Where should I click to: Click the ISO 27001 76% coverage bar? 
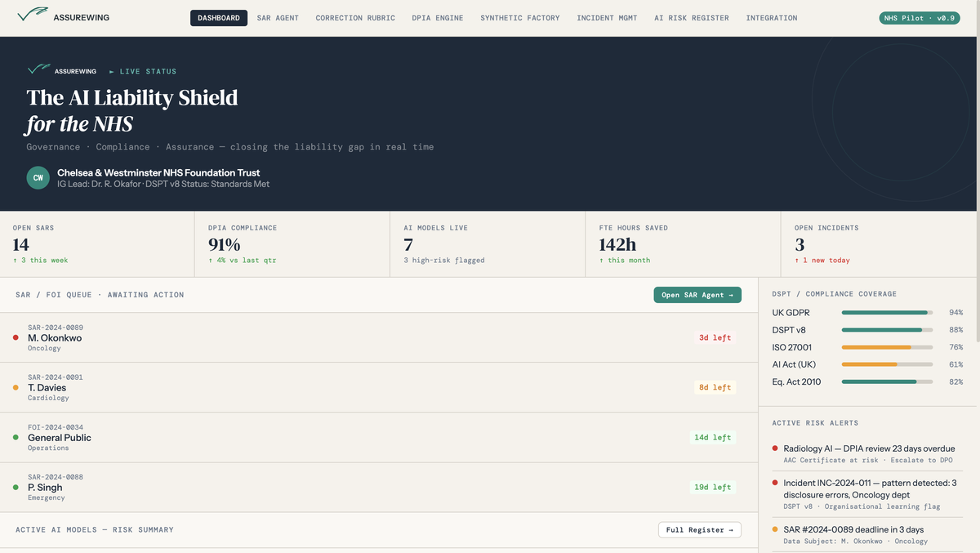pos(887,347)
